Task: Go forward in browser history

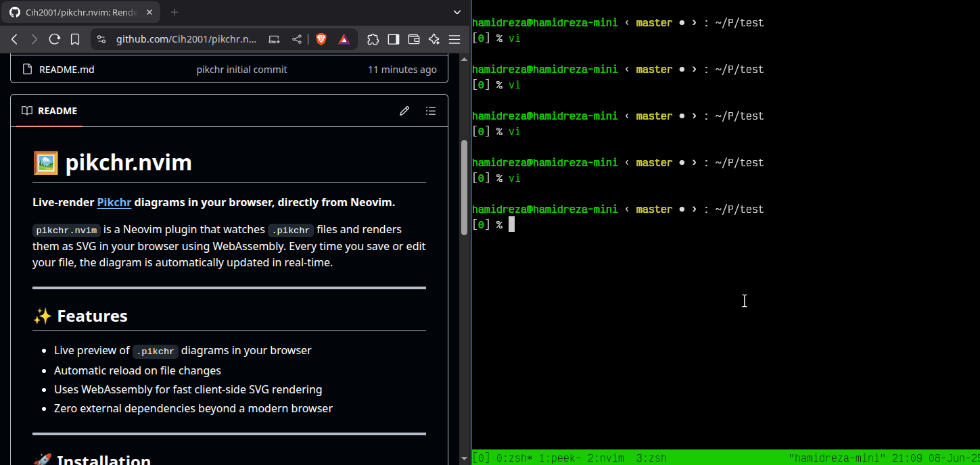Action: pyautogui.click(x=34, y=39)
